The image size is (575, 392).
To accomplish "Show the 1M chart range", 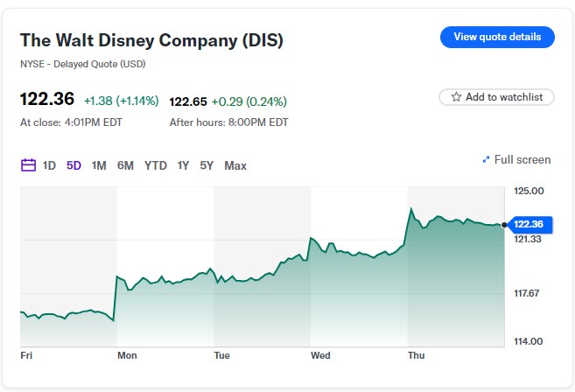I will [99, 165].
